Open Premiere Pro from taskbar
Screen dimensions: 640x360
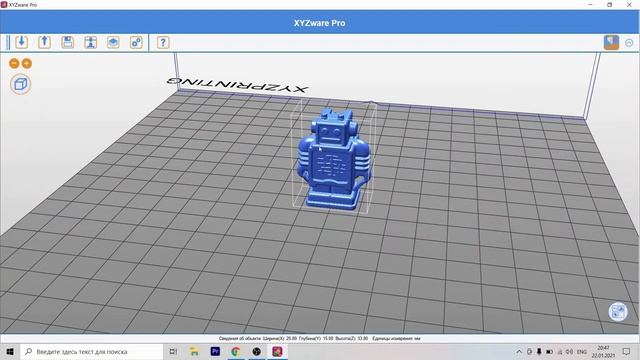215,351
